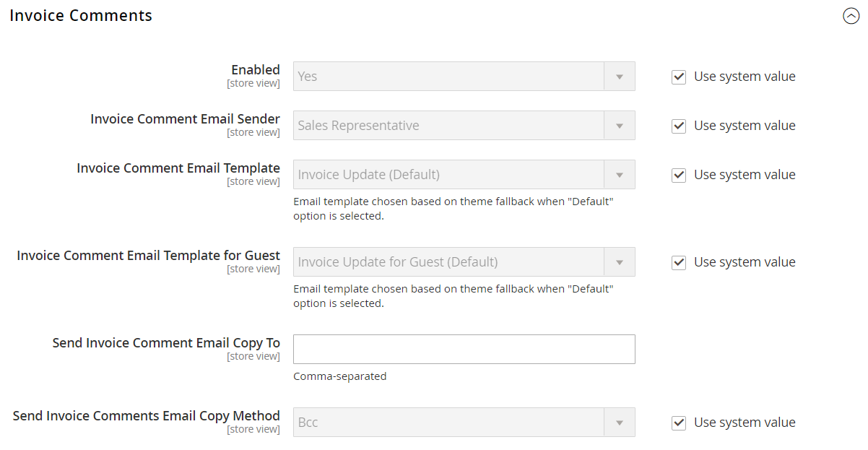Open the Email Template for Guest dropdown
Image resolution: width=868 pixels, height=450 pixels.
pos(449,262)
